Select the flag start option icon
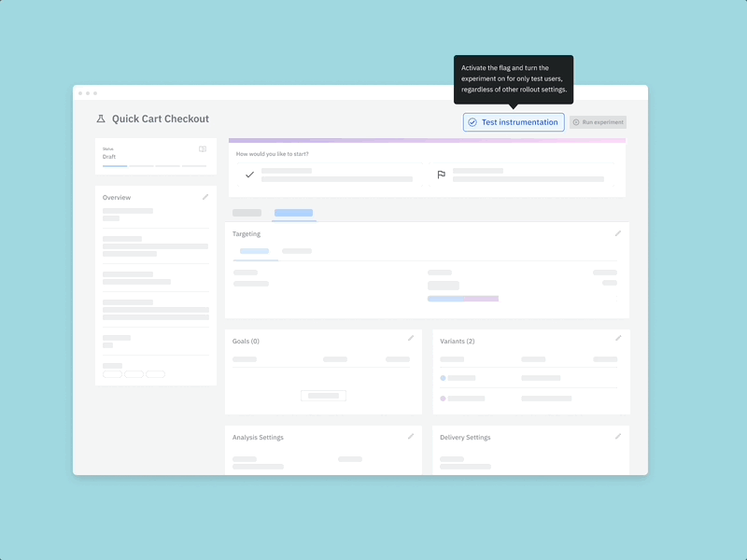Viewport: 747px width, 560px height. pyautogui.click(x=440, y=175)
